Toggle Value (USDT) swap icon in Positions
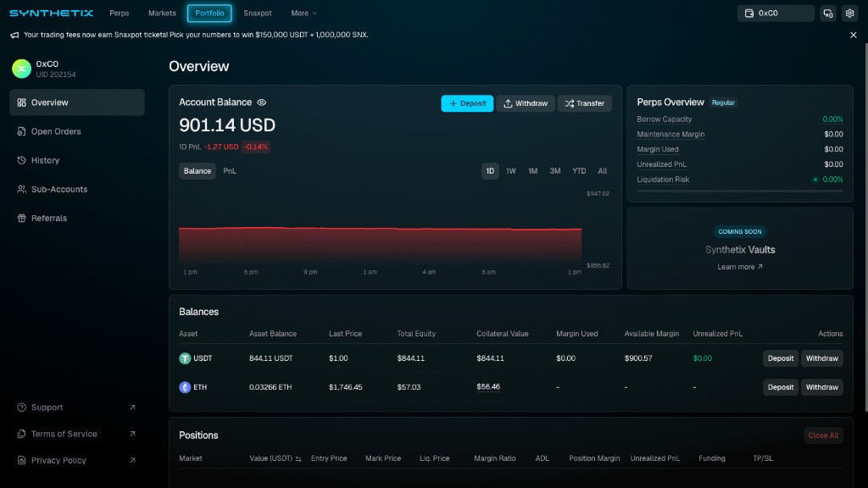This screenshot has width=868, height=488. point(298,458)
